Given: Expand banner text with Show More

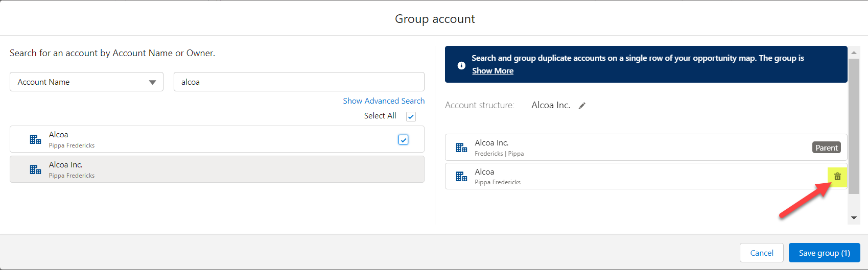Looking at the screenshot, I should [492, 71].
